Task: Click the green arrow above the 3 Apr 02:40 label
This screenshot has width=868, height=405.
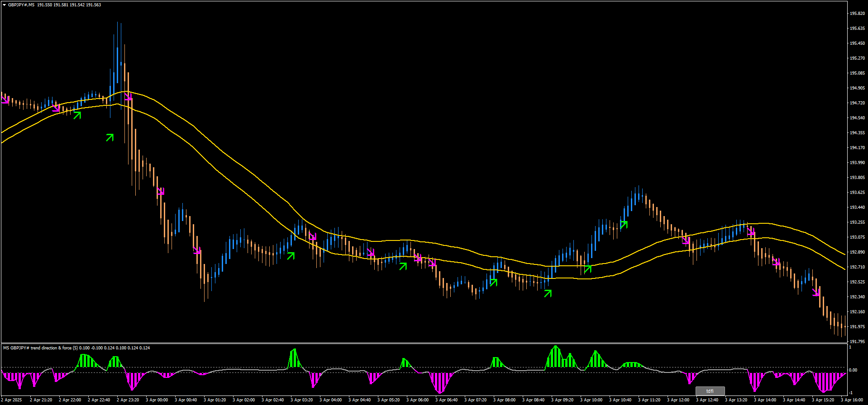Action: (291, 256)
